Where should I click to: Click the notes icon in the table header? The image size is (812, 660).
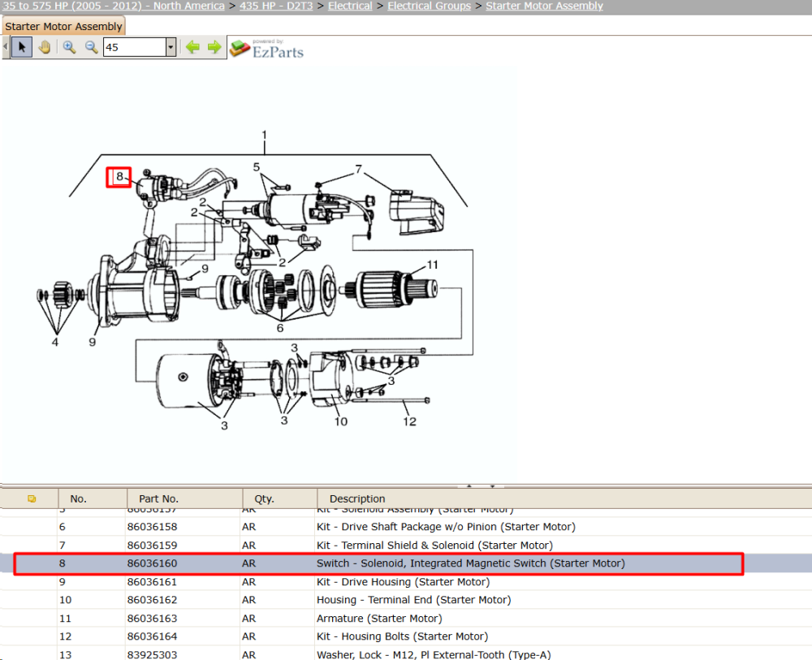click(x=32, y=499)
